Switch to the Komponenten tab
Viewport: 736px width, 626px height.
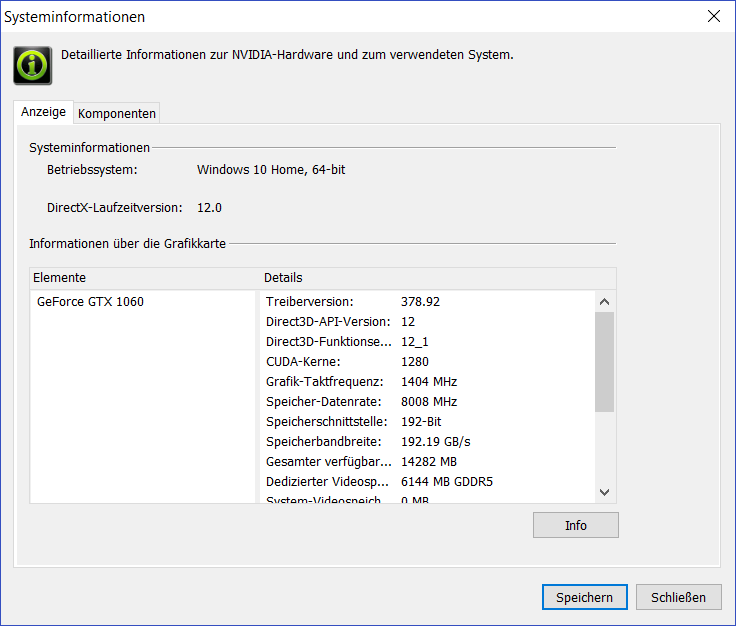coord(117,113)
